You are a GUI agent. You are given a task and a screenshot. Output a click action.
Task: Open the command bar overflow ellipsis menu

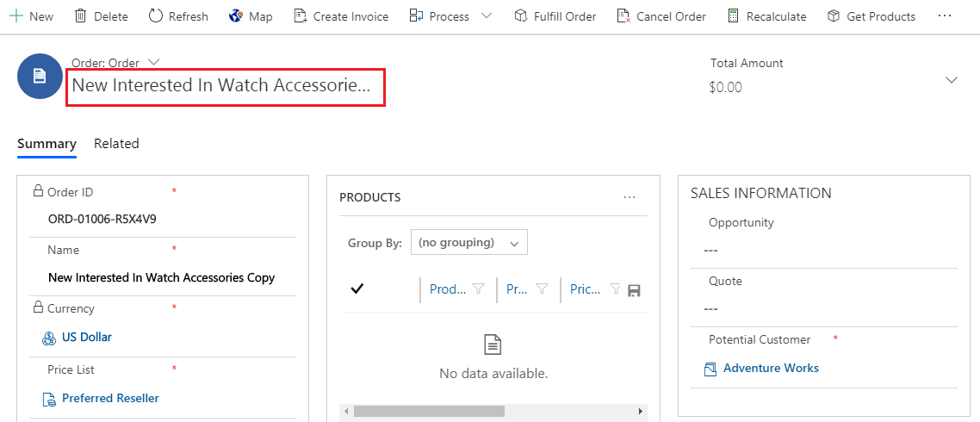click(945, 16)
